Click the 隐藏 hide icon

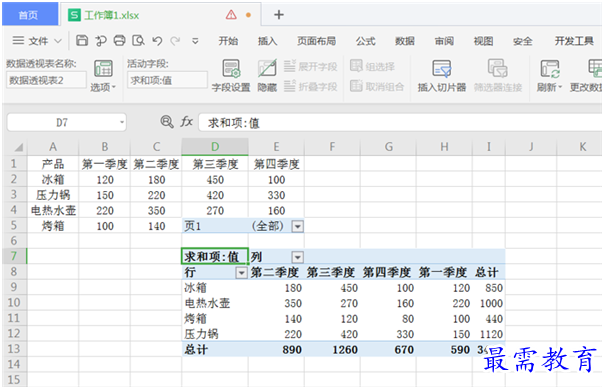(267, 76)
